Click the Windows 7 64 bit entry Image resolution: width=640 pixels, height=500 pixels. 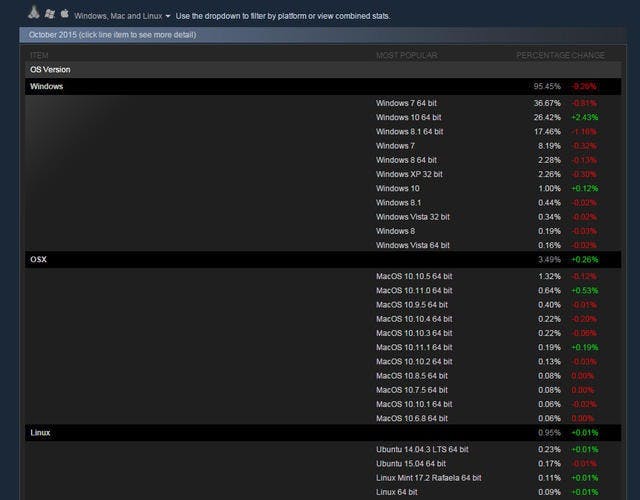point(406,103)
